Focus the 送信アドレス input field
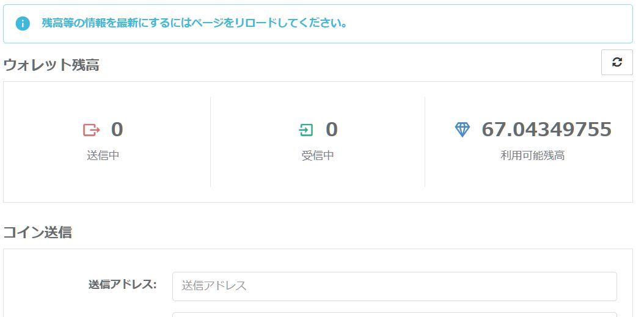The height and width of the screenshot is (317, 644). [x=394, y=286]
